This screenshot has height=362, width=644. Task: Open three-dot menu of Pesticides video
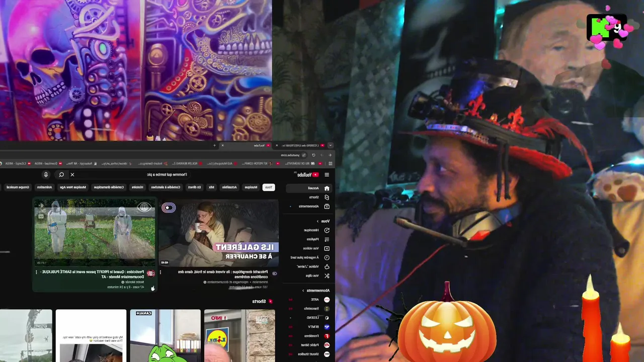pos(36,272)
